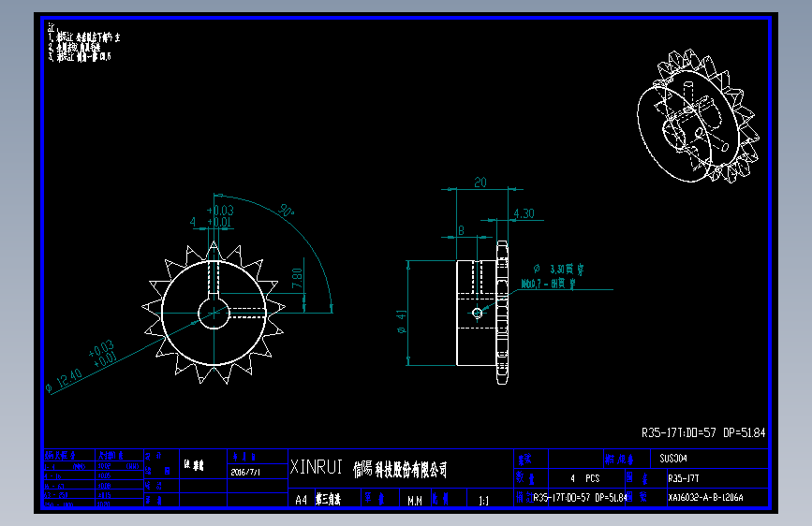This screenshot has height=526, width=812.
Task: Click the 4.30 tooth thickness dimension
Action: 524,213
